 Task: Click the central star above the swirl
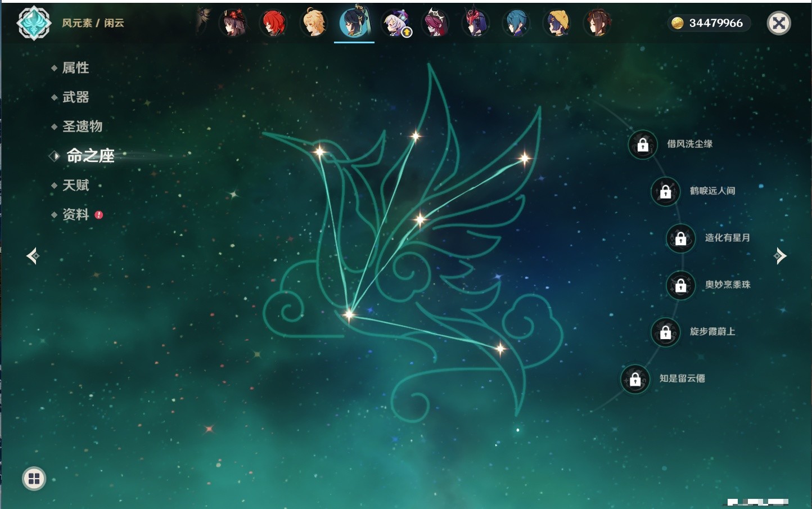pos(420,219)
